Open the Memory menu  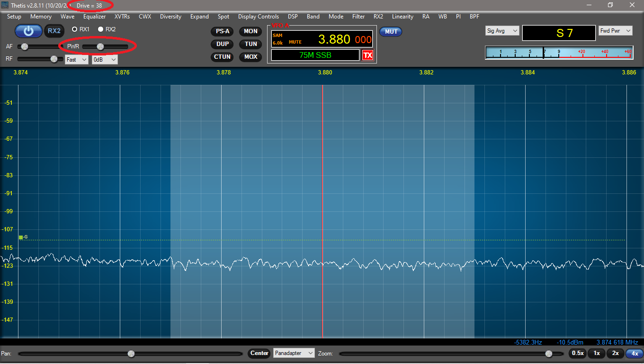coord(41,17)
